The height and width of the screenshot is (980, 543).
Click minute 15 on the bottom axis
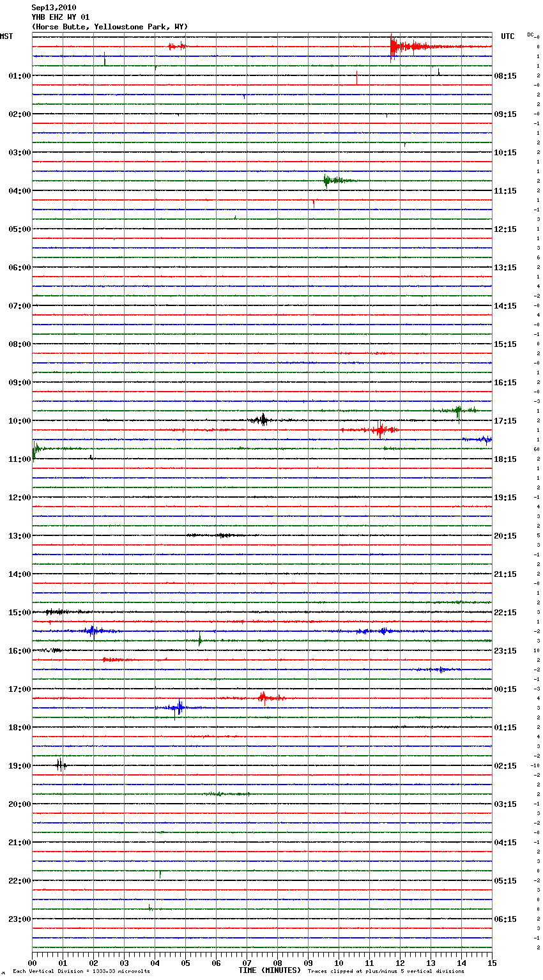(x=492, y=963)
